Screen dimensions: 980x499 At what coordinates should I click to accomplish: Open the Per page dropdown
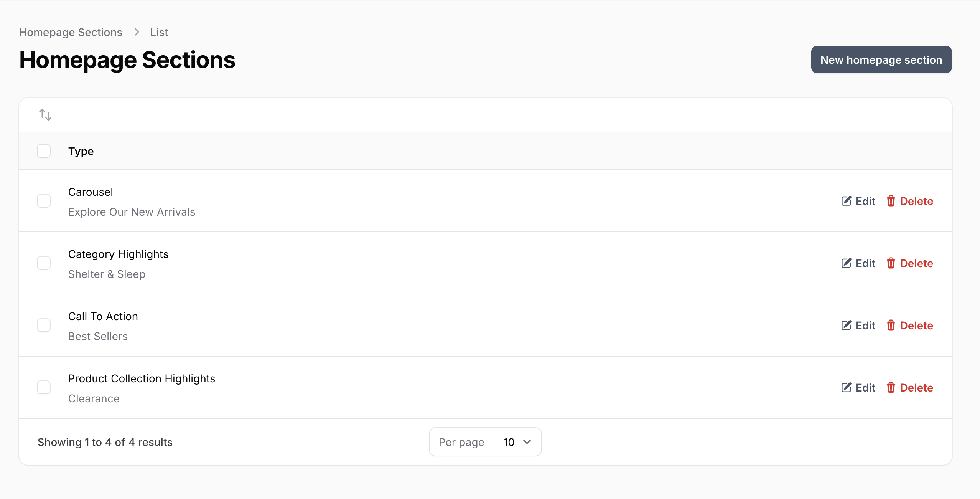point(517,442)
